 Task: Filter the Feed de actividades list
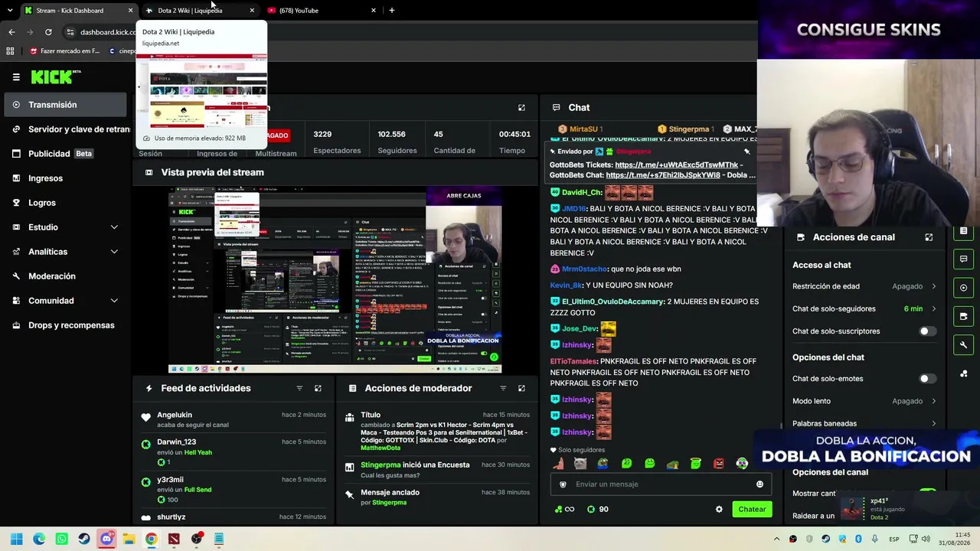pos(299,389)
